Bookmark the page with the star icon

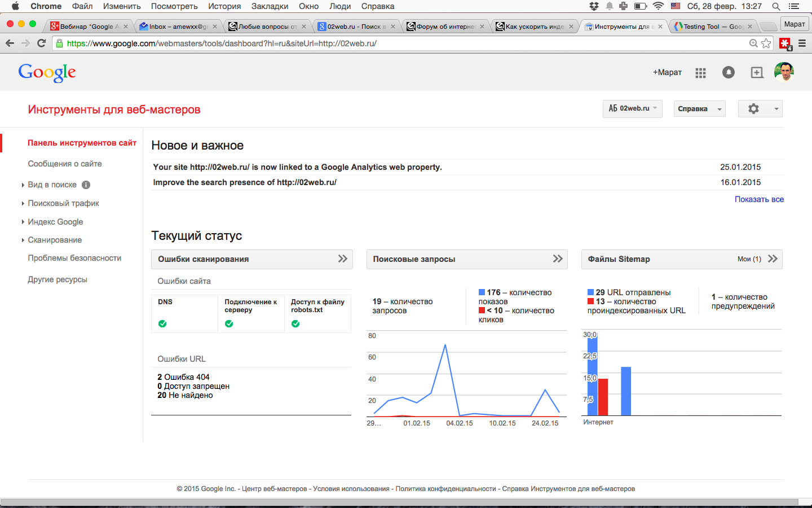766,43
